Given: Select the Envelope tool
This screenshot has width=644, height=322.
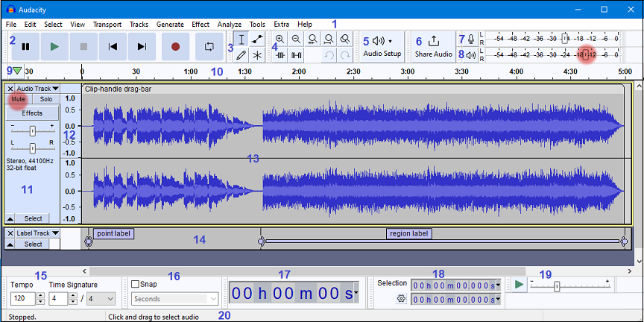Looking at the screenshot, I should (x=257, y=40).
